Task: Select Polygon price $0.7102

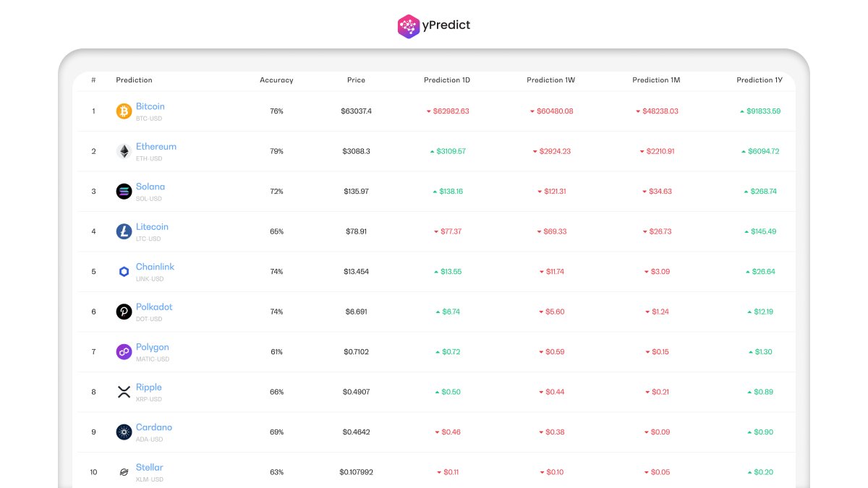Action: coord(356,352)
